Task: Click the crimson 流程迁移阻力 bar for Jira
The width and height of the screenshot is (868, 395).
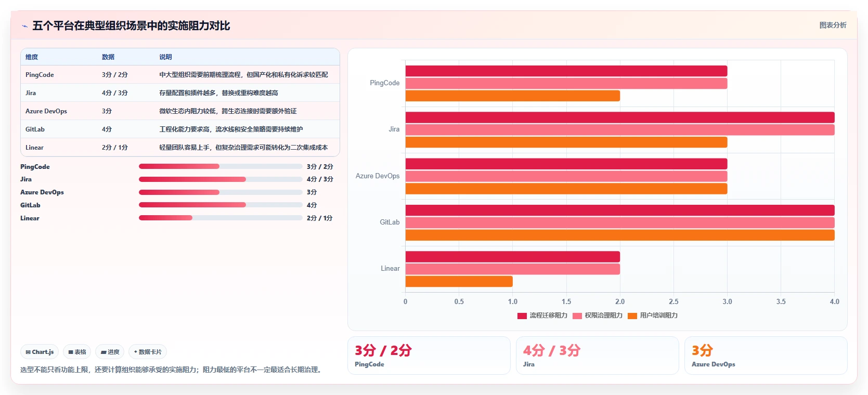Action: 620,117
